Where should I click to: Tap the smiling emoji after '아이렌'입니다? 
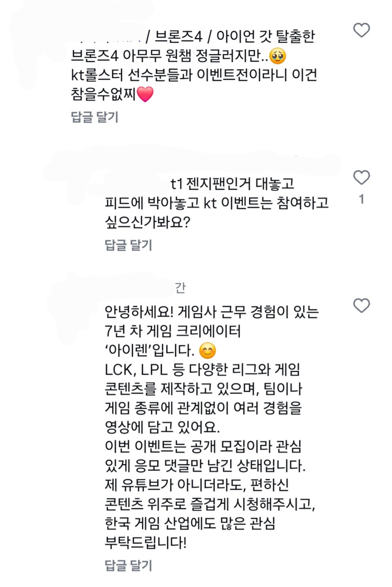(x=207, y=350)
